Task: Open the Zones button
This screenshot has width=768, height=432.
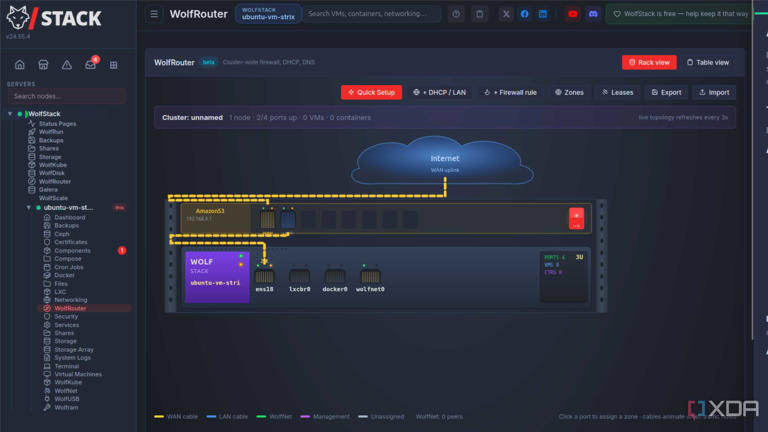Action: tap(569, 92)
